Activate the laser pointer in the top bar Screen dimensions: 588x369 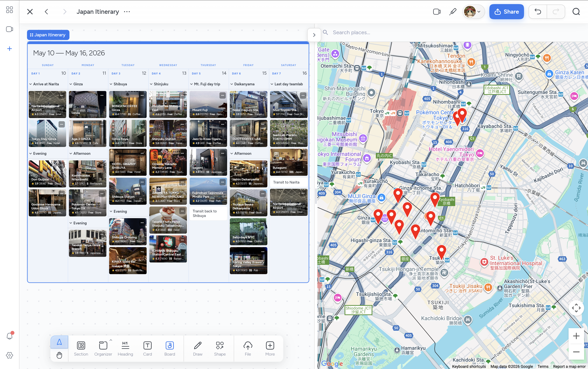click(452, 11)
